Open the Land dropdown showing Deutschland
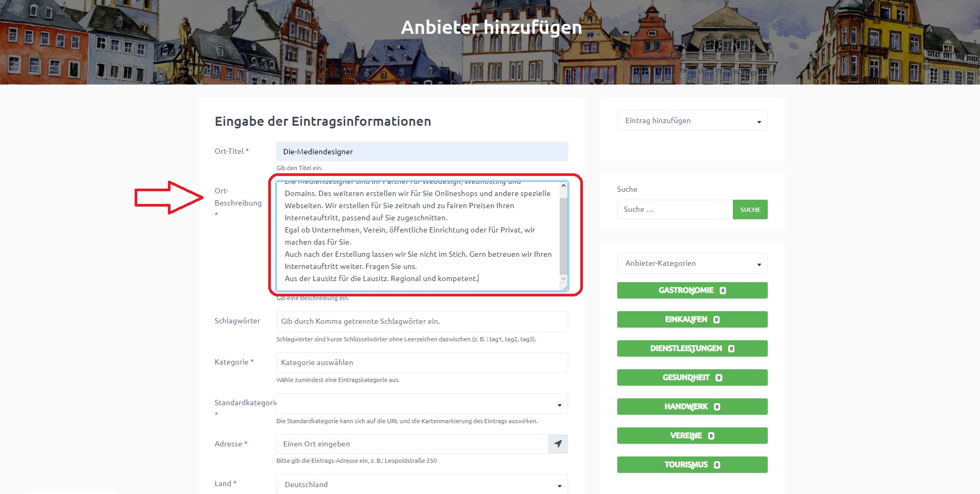980x494 pixels. 421,484
